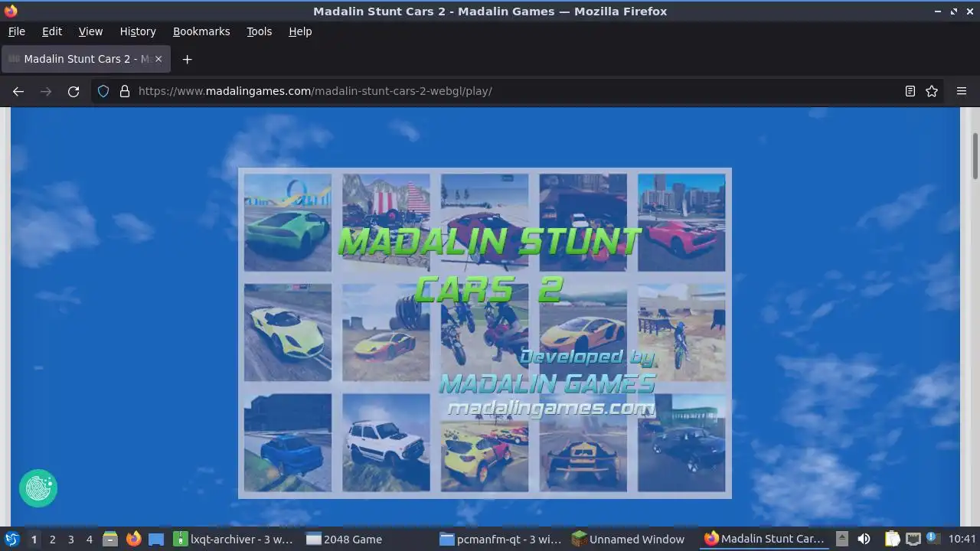Open notification info tray icon

[x=933, y=538]
